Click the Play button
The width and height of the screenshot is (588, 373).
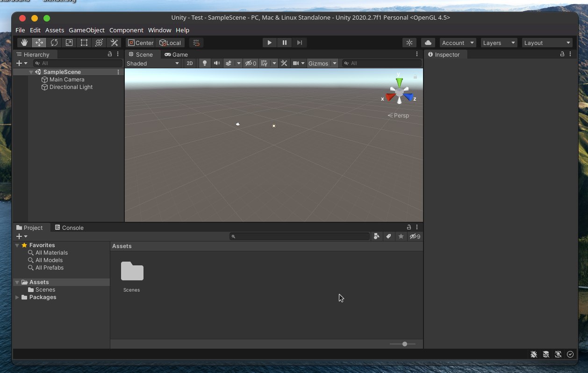pos(269,43)
